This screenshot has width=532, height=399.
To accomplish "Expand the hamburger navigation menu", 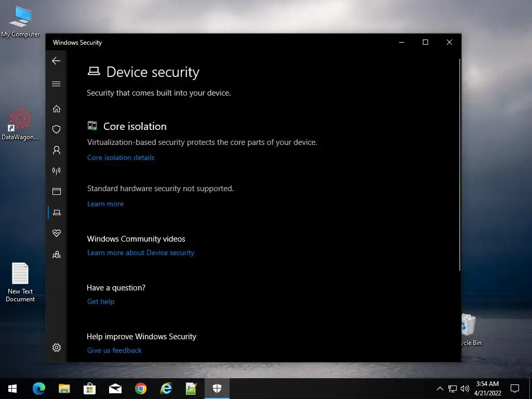I will tap(56, 84).
